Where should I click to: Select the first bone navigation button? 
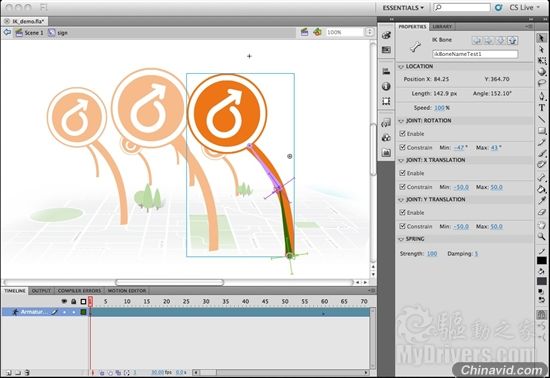(x=477, y=41)
